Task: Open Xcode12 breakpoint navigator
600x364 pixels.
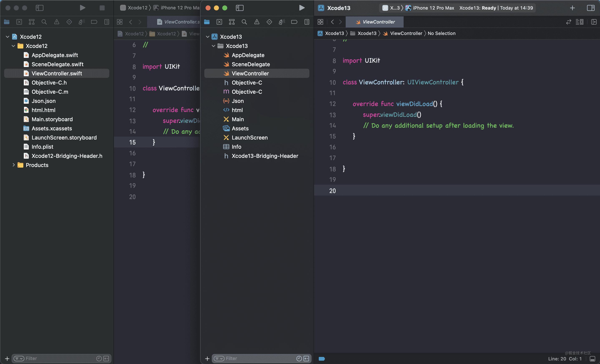Action: coord(94,22)
